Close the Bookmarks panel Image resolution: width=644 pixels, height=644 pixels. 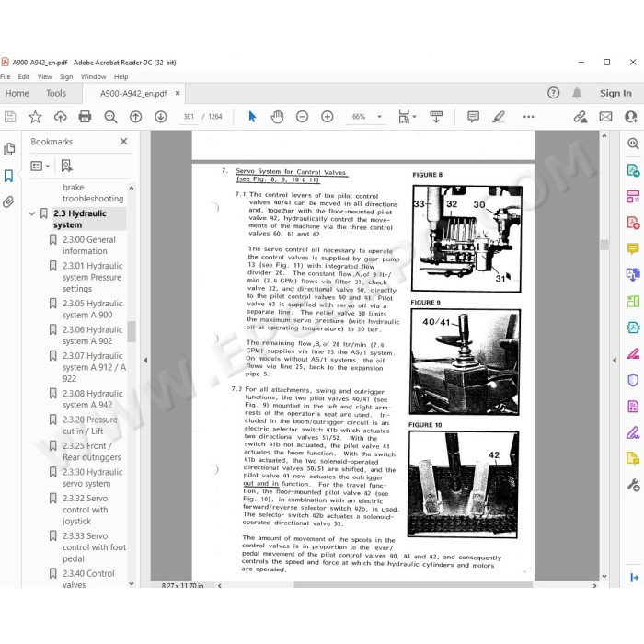click(x=123, y=142)
